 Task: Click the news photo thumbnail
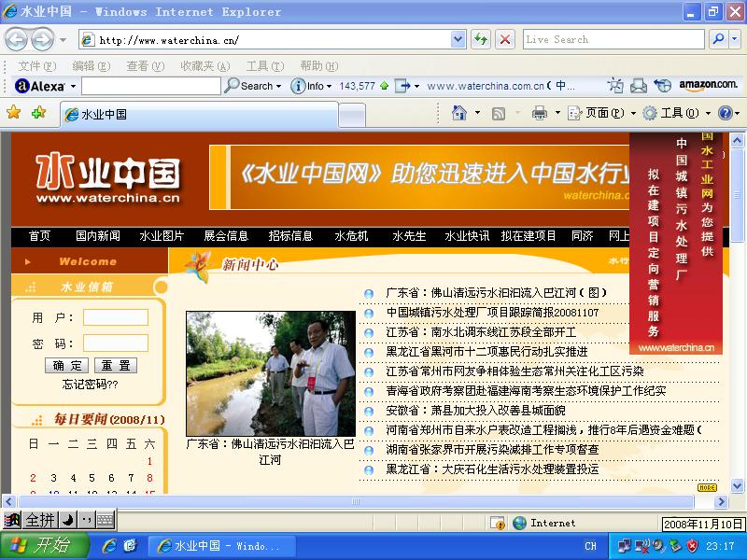point(271,373)
